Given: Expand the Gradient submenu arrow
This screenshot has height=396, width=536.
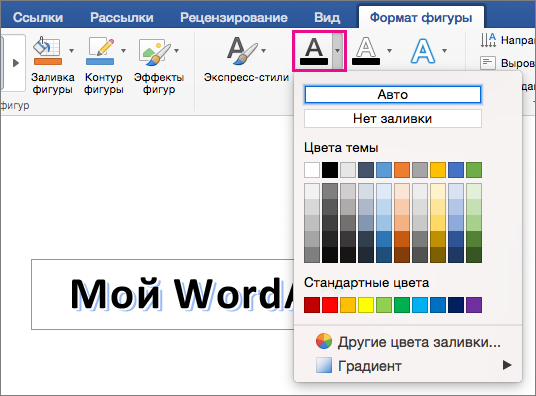Looking at the screenshot, I should point(507,365).
